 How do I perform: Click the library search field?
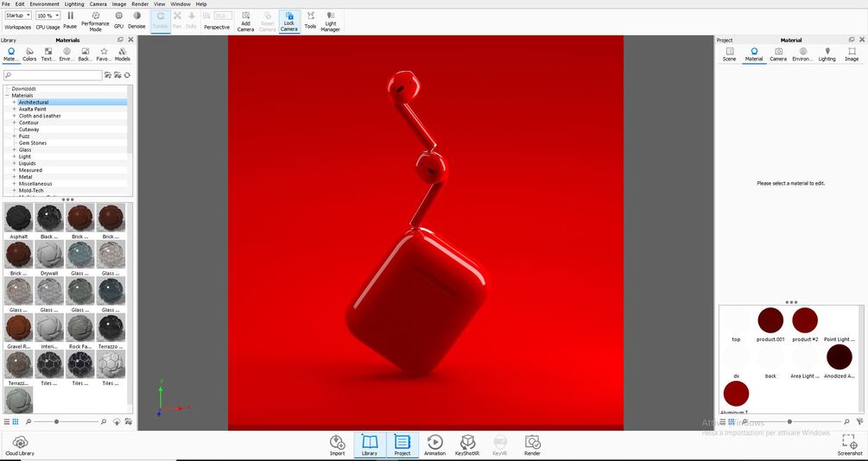(54, 75)
